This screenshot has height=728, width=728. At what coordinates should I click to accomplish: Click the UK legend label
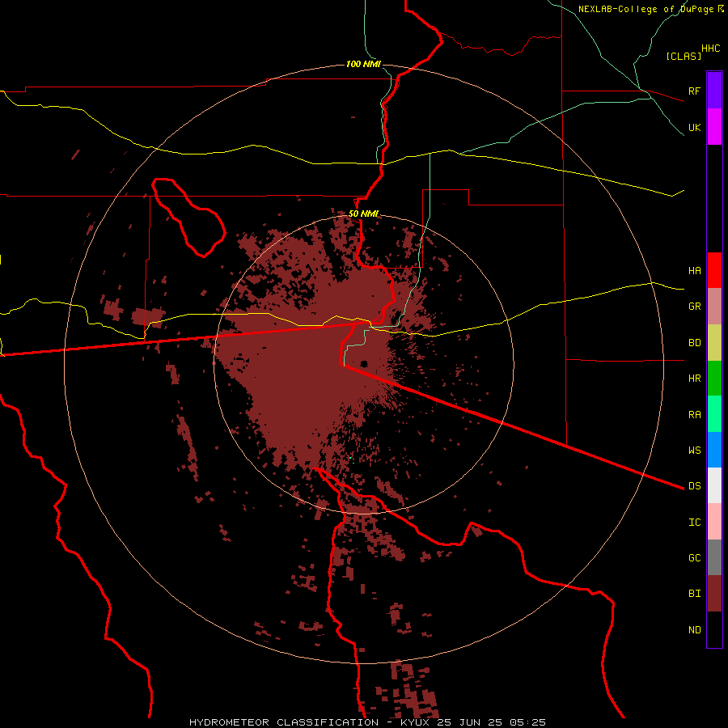point(695,127)
